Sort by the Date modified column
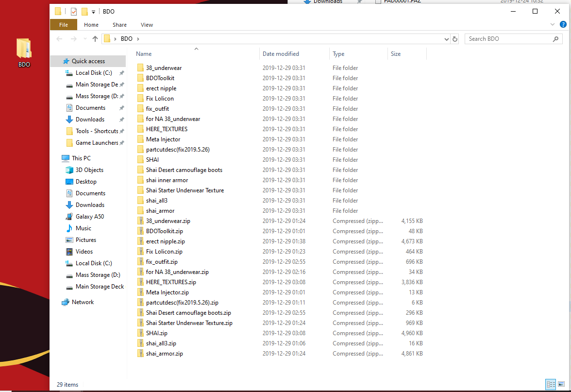This screenshot has height=392, width=571. pos(281,54)
